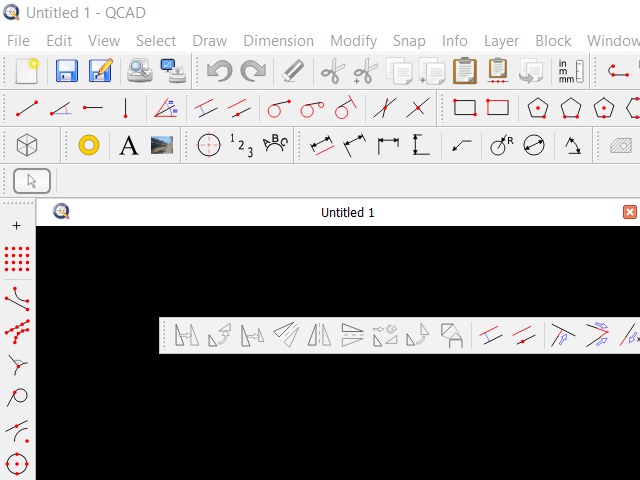Insert a bitmap image using the picture icon

[x=161, y=146]
